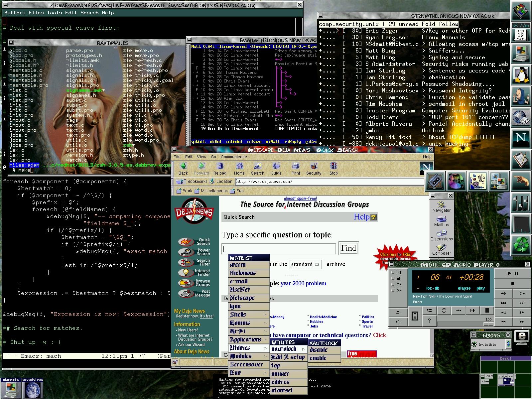The width and height of the screenshot is (532, 399).
Task: Follow the 'year 2000 problem' link
Action: [x=303, y=283]
